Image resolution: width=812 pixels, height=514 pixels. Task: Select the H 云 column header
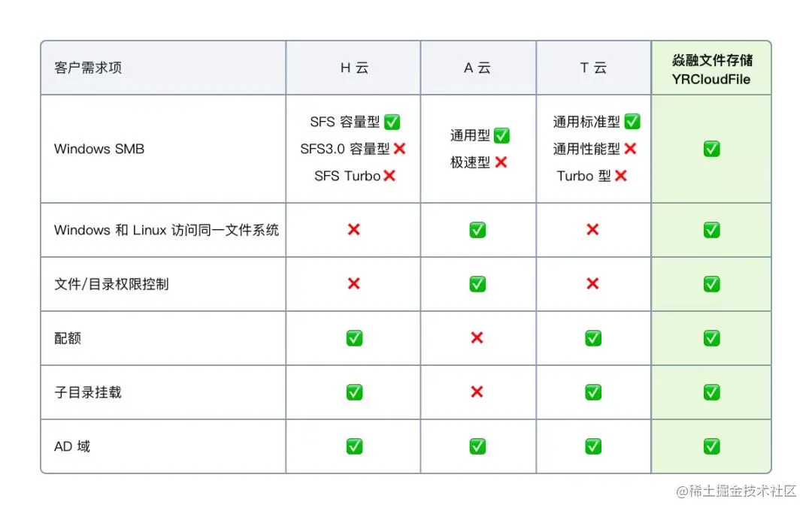pos(353,68)
